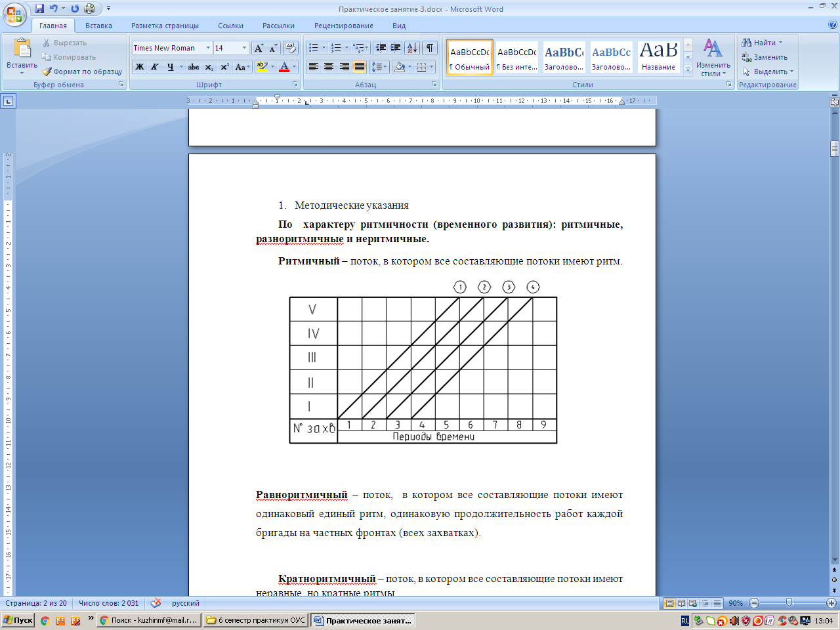840x630 pixels.
Task: Toggle strikethrough (abc) formatting
Action: pos(194,67)
